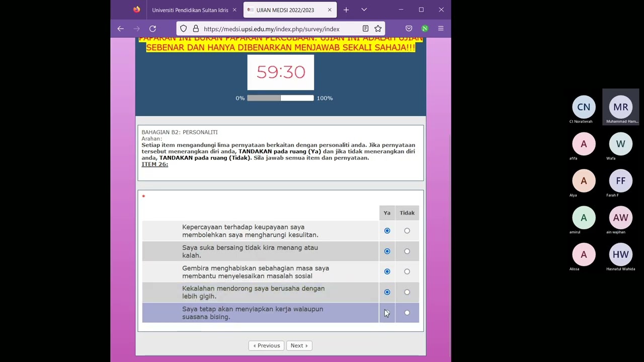Close the Universiti Pendidikan Sultan Idris tab
Viewport: 644px width, 362px height.
[234, 10]
